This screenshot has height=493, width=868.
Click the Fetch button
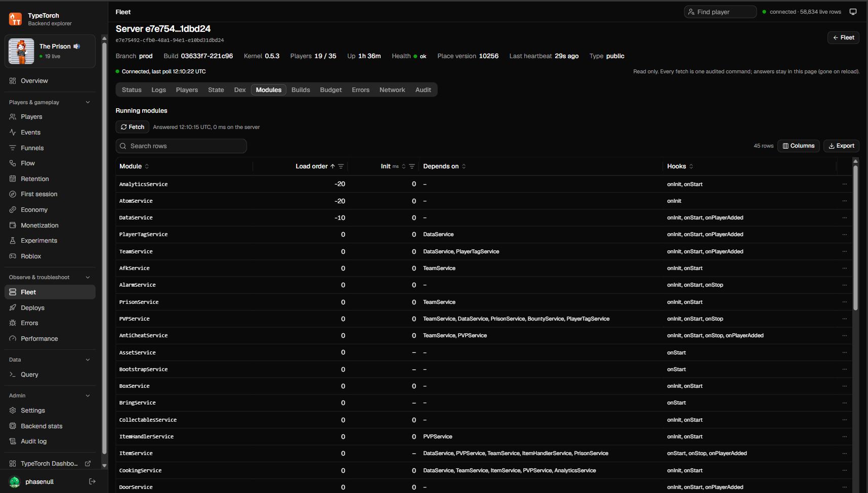pos(132,127)
